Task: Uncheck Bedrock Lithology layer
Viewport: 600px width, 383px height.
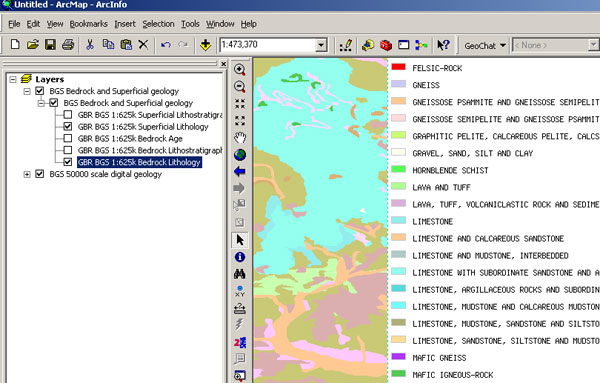Action: (68, 162)
